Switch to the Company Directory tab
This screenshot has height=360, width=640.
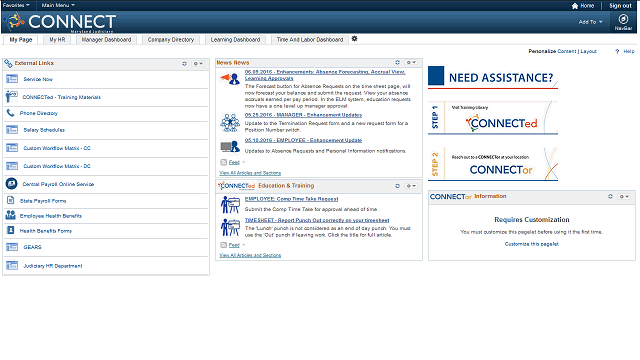click(171, 40)
